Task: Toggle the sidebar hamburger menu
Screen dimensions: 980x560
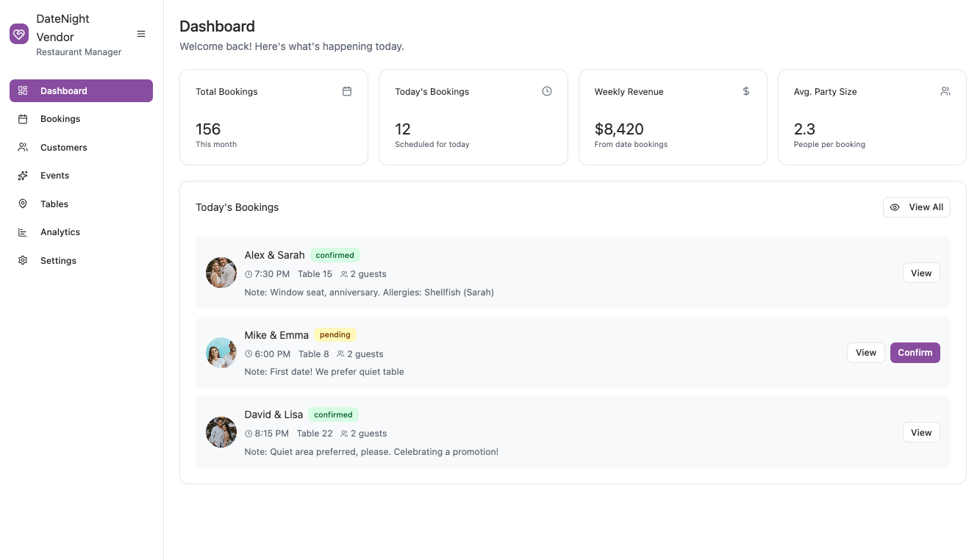Action: click(x=141, y=34)
